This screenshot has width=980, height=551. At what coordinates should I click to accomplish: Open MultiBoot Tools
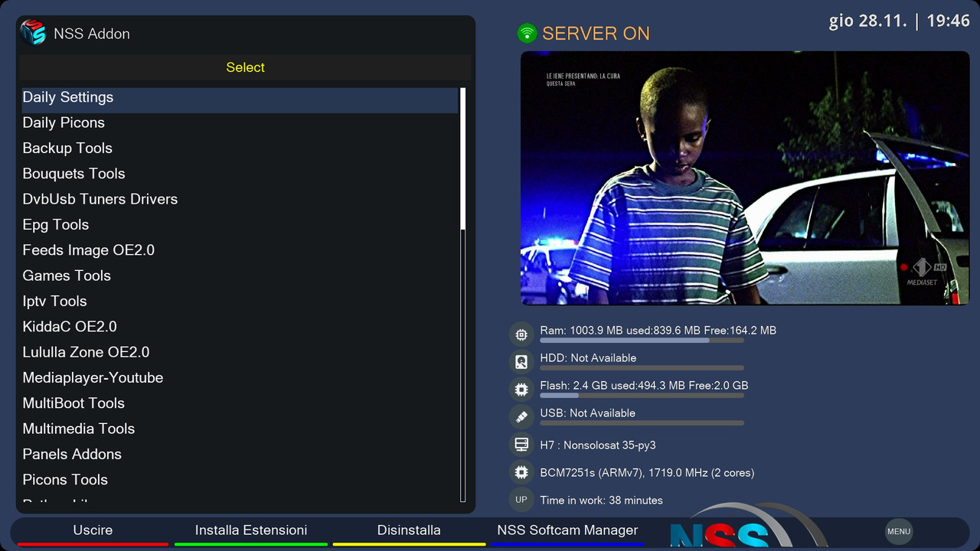[x=240, y=403]
